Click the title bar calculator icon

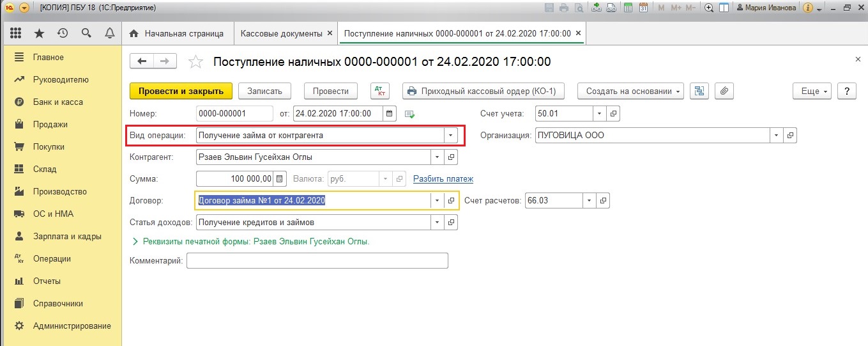628,8
